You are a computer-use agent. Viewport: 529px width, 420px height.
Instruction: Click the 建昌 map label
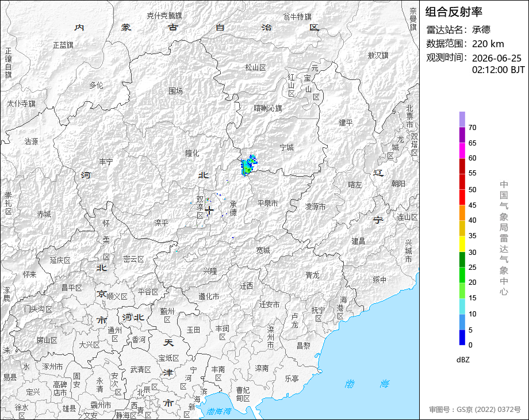pyautogui.click(x=358, y=241)
